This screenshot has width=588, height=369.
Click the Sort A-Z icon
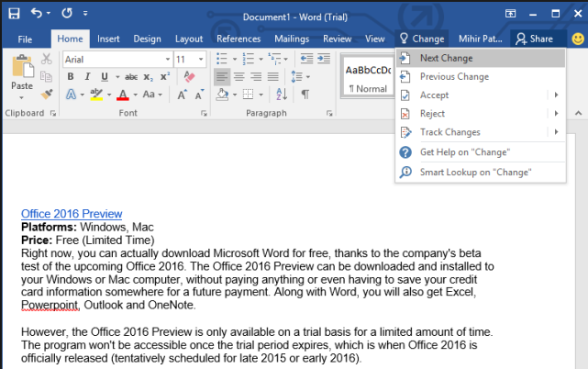click(282, 95)
